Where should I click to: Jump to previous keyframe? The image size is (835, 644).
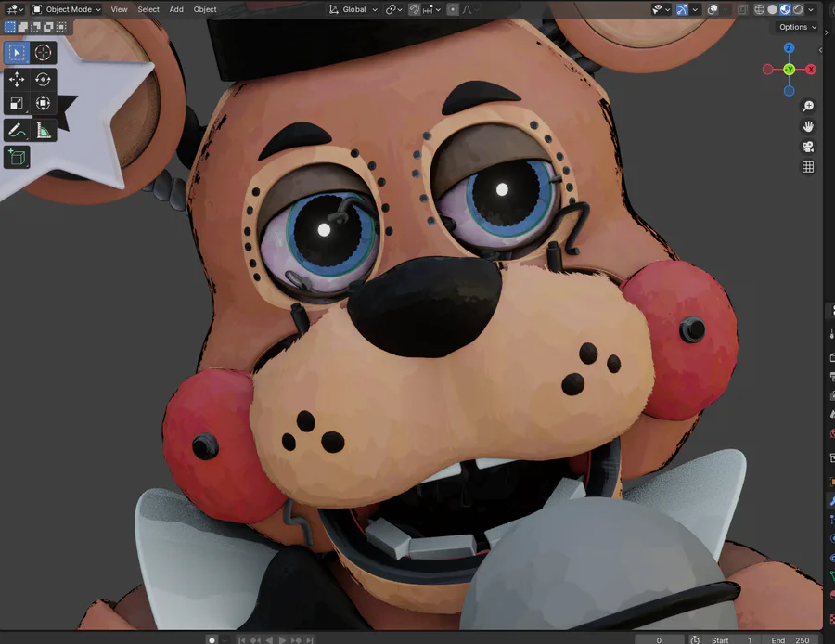(x=255, y=639)
